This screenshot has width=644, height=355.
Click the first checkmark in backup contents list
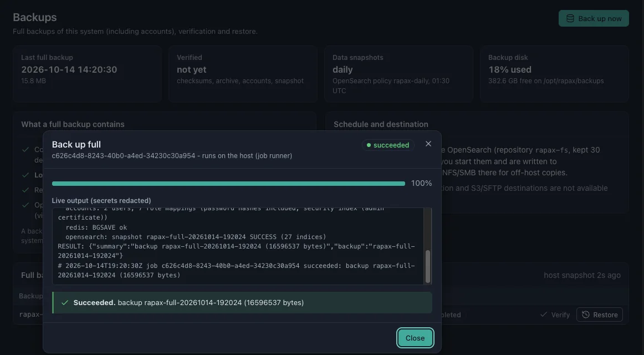[x=25, y=150]
